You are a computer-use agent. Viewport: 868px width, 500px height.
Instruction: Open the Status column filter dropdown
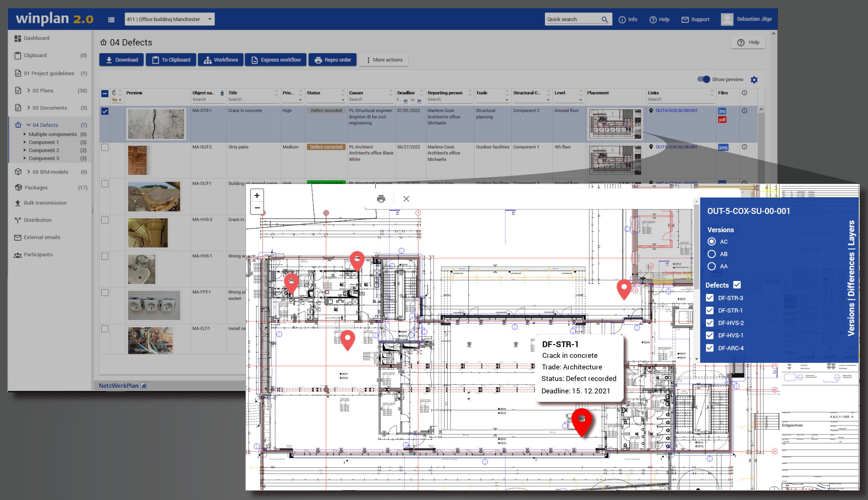click(x=343, y=100)
